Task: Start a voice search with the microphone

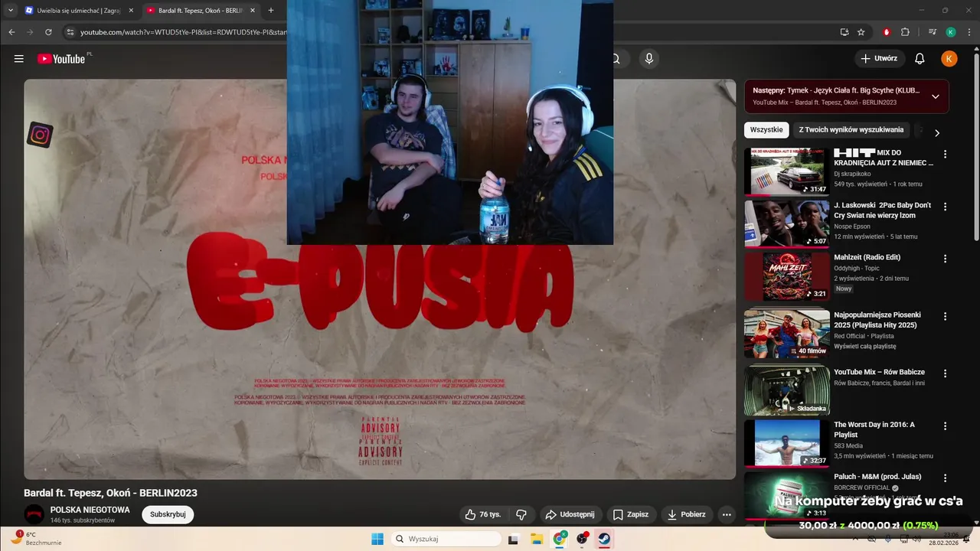Action: [x=649, y=59]
